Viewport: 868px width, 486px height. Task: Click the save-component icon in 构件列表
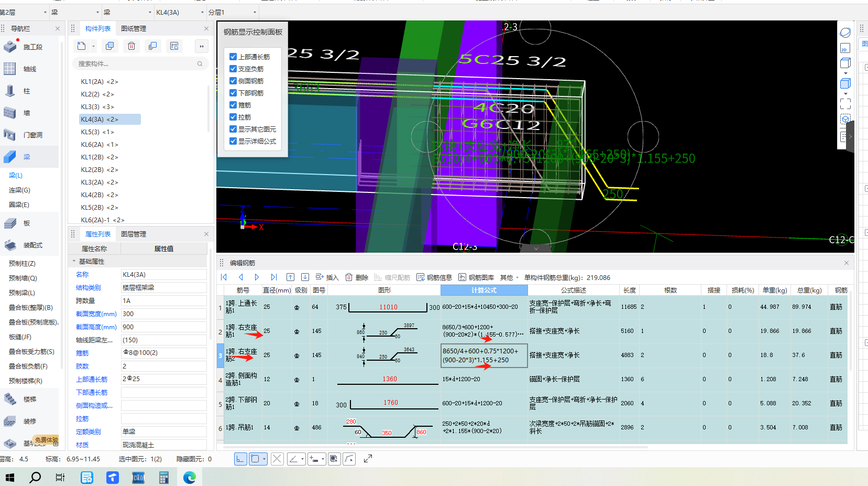(x=174, y=46)
